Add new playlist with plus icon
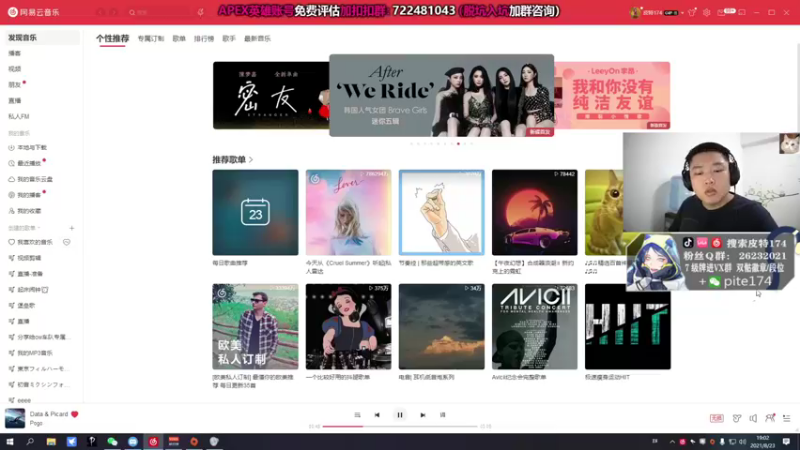Image resolution: width=800 pixels, height=450 pixels. click(72, 228)
